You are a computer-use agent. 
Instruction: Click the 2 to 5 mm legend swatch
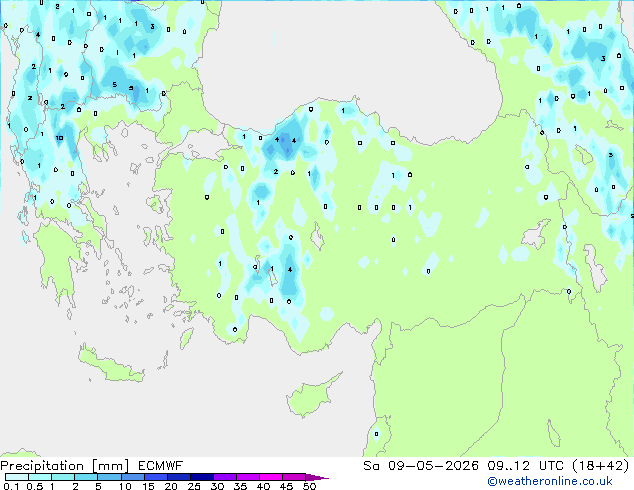coord(86,477)
